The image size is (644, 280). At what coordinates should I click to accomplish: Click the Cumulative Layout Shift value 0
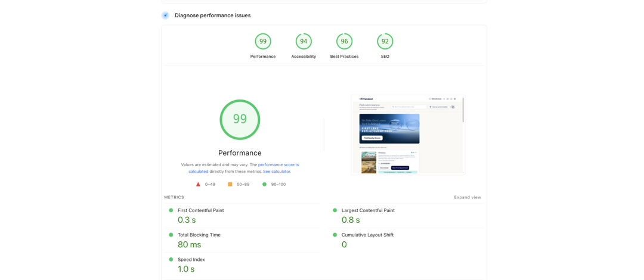pos(344,245)
